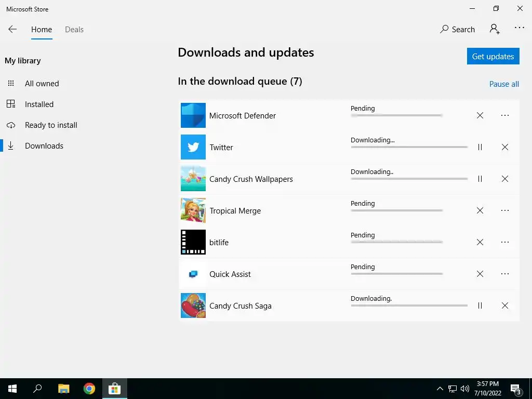Click Twitter download progress bar
The width and height of the screenshot is (532, 399).
tap(409, 147)
